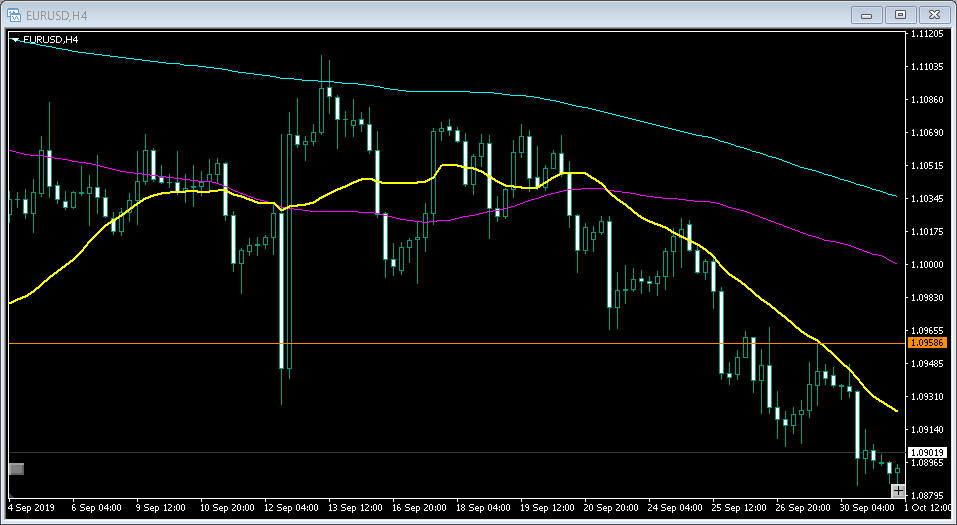Image resolution: width=957 pixels, height=525 pixels.
Task: Click the current price label 1.09019
Action: tap(927, 452)
